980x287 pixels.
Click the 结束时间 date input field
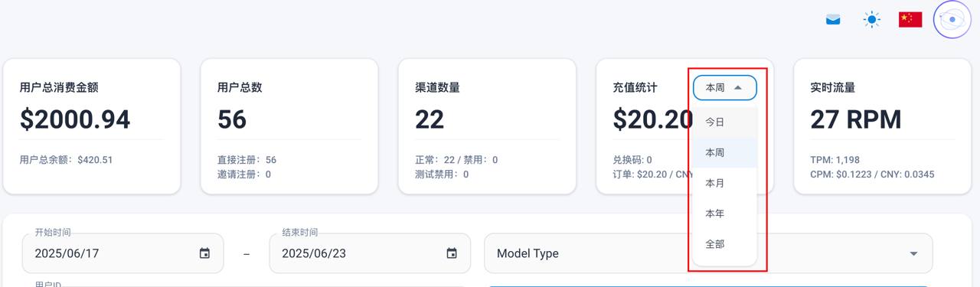click(370, 253)
